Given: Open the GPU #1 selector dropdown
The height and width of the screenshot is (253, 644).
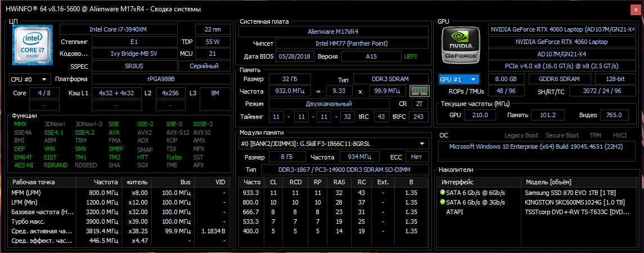Looking at the screenshot, I should coord(459,79).
